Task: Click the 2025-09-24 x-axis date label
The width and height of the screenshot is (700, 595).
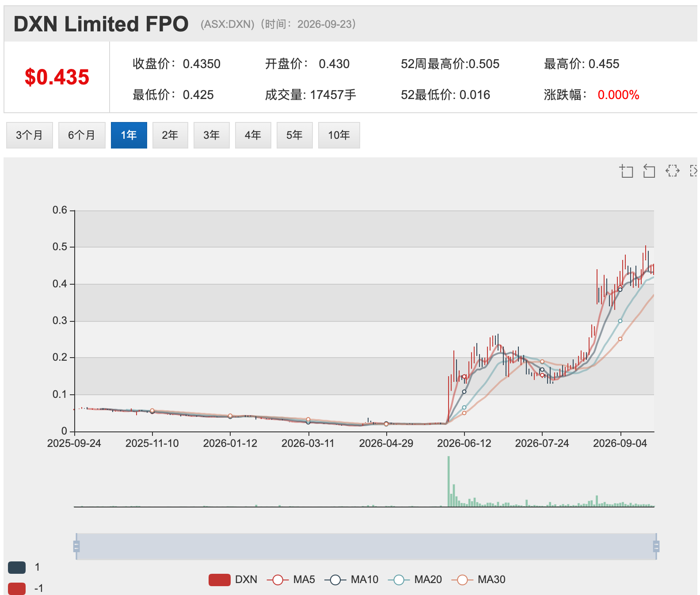Action: click(x=74, y=443)
